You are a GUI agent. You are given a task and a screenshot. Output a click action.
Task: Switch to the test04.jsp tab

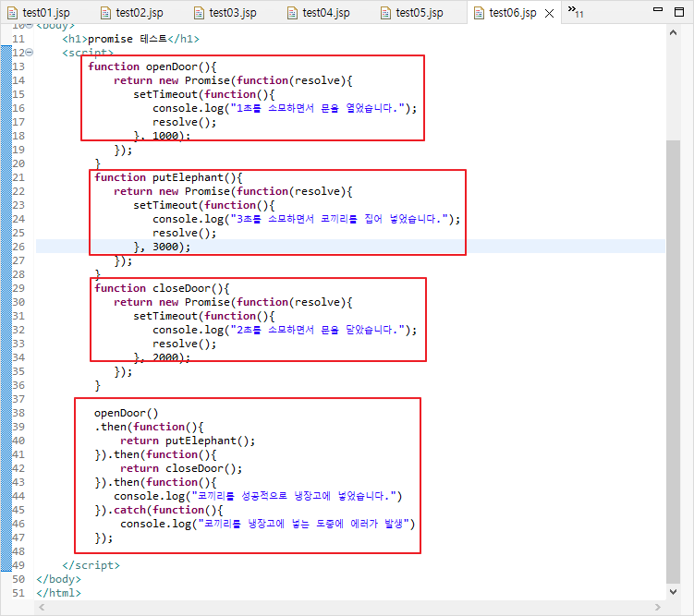(319, 13)
